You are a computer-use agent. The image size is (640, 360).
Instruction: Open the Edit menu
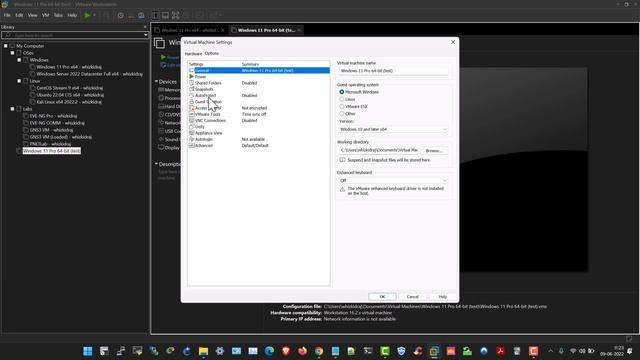point(19,15)
